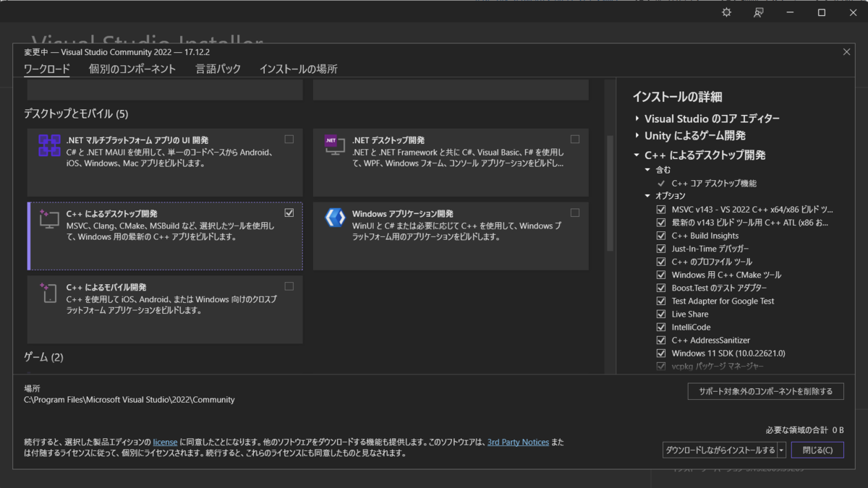Enable the .NET デスクトップ開発 workload checkbox
Screen dimensions: 868x488
[575, 139]
